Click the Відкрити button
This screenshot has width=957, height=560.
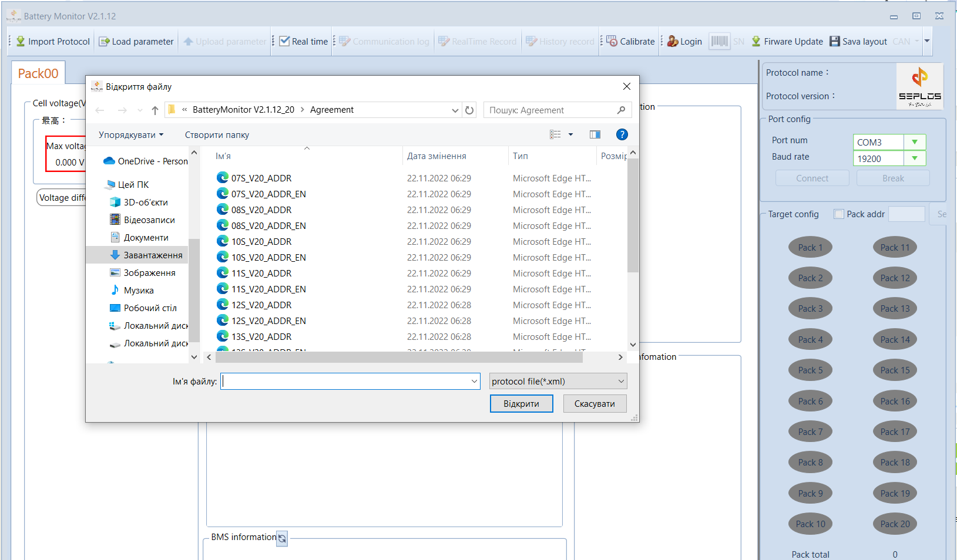(x=521, y=404)
